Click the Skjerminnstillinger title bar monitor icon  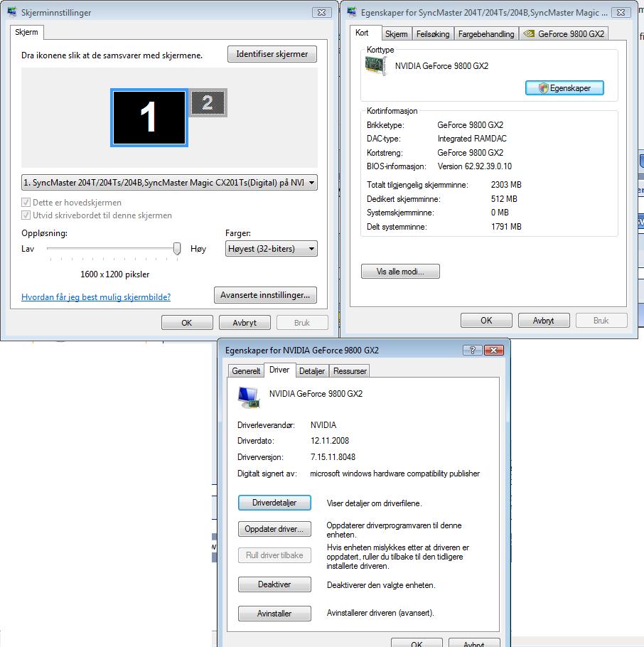pyautogui.click(x=12, y=12)
